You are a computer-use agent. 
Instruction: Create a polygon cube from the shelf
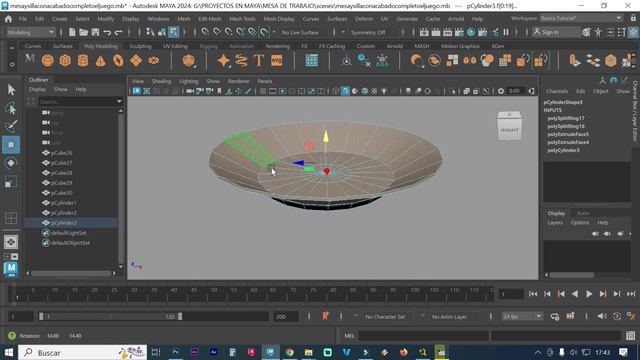point(65,60)
